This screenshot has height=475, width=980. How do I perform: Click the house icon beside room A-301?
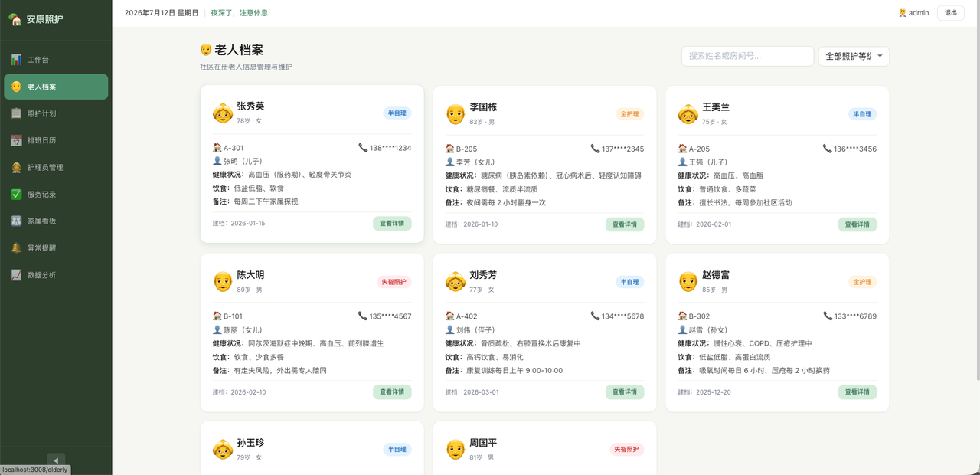(x=217, y=148)
